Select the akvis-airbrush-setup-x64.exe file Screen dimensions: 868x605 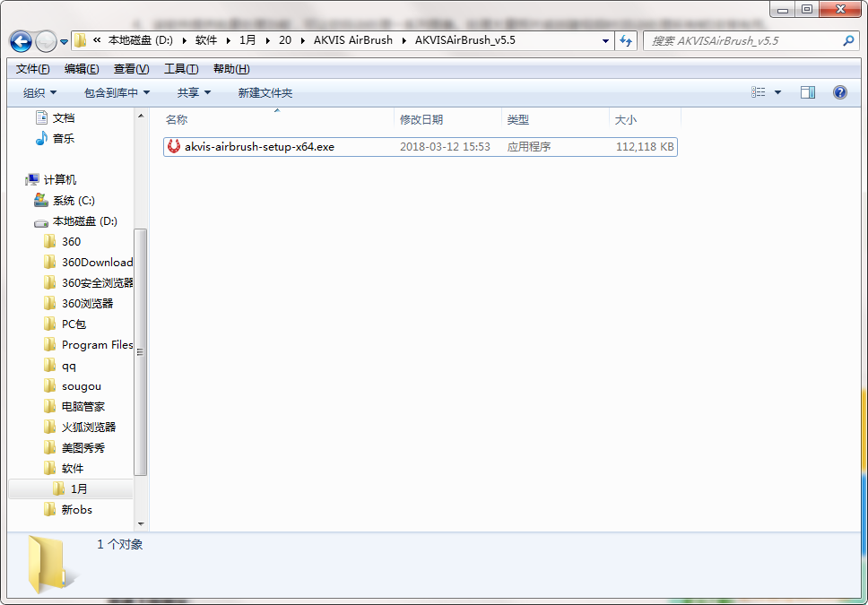point(421,147)
